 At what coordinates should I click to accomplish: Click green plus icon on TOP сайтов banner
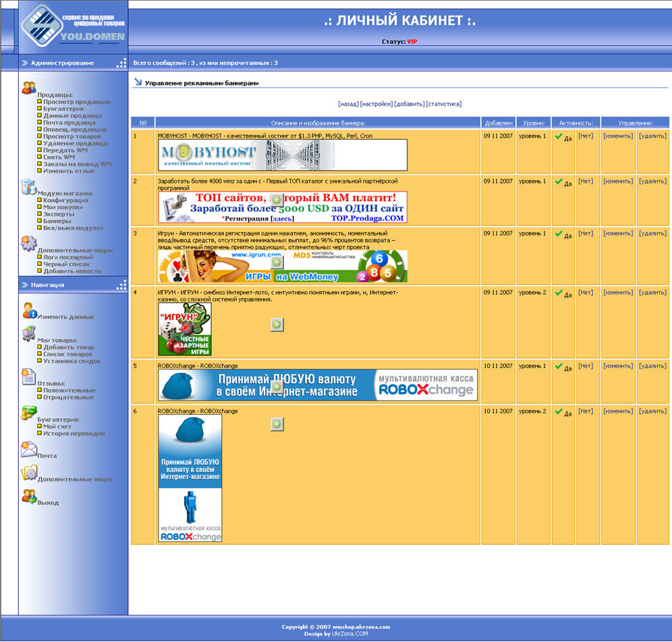coord(277,200)
